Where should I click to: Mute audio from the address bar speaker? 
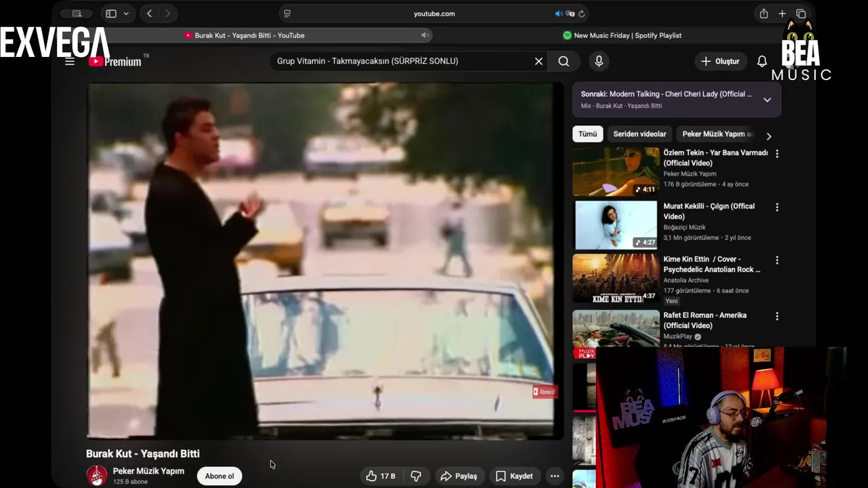click(x=559, y=14)
